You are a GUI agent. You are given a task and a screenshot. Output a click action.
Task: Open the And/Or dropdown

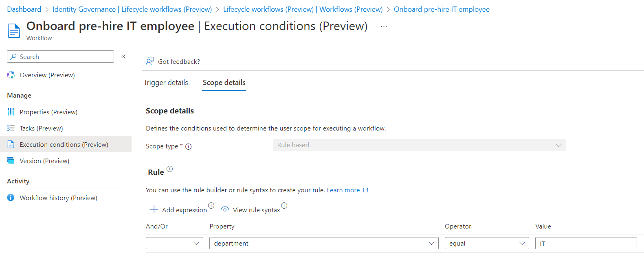174,243
